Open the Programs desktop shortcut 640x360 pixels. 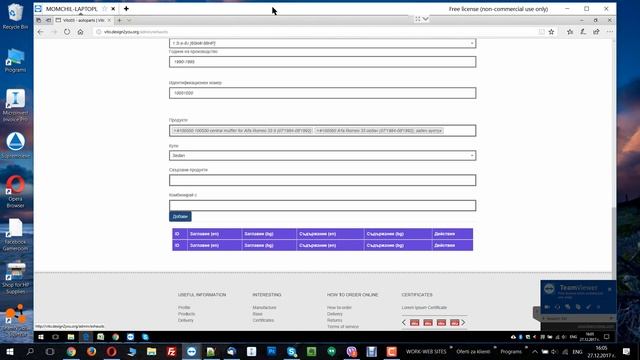[x=15, y=60]
